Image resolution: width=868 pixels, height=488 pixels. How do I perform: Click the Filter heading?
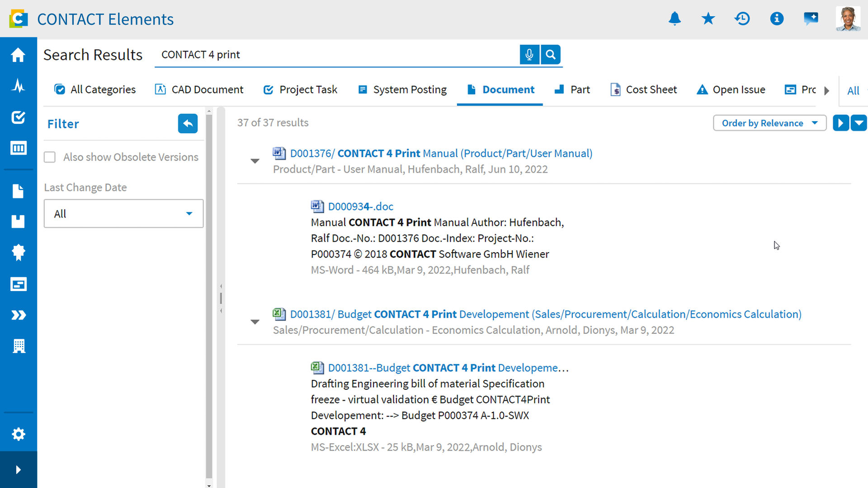pos(63,124)
